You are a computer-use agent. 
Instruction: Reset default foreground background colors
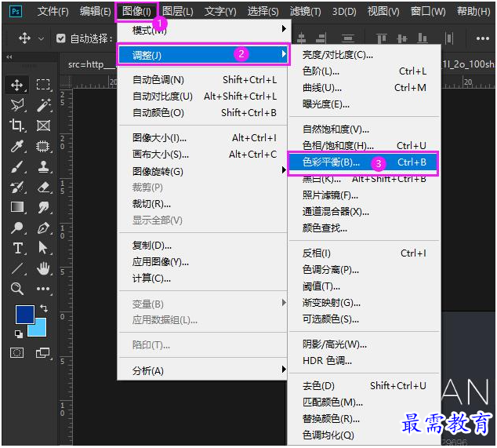(x=19, y=333)
